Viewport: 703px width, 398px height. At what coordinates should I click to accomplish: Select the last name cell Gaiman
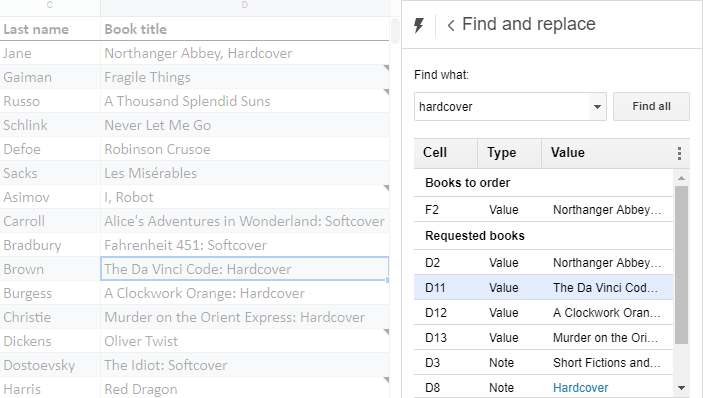[50, 77]
